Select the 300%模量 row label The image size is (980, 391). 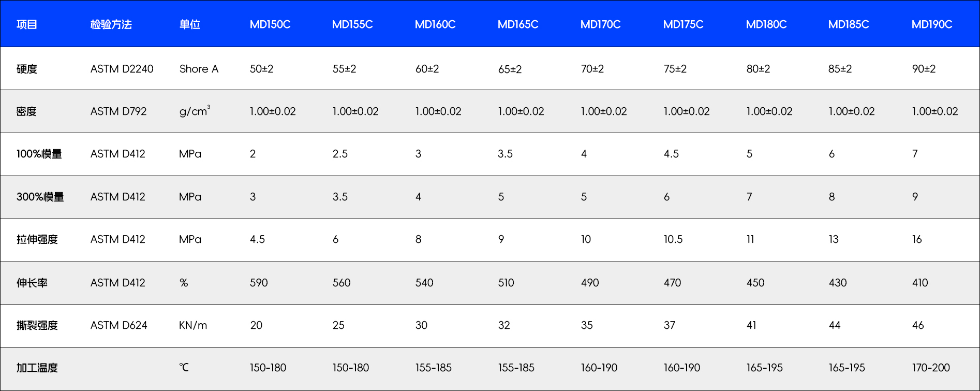40,197
